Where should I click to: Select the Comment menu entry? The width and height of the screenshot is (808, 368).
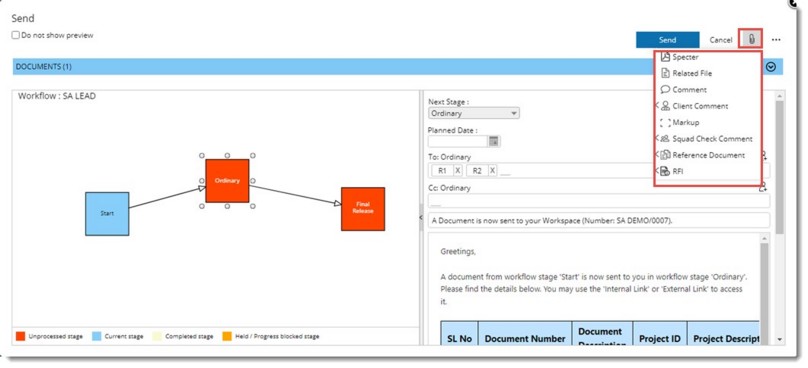click(689, 90)
